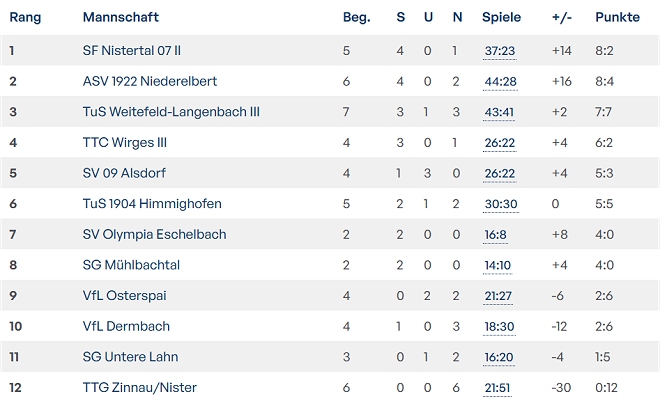Select TTG Zinnau/Nister team entry
Screen dimensions: 660x417
[x=140, y=388]
